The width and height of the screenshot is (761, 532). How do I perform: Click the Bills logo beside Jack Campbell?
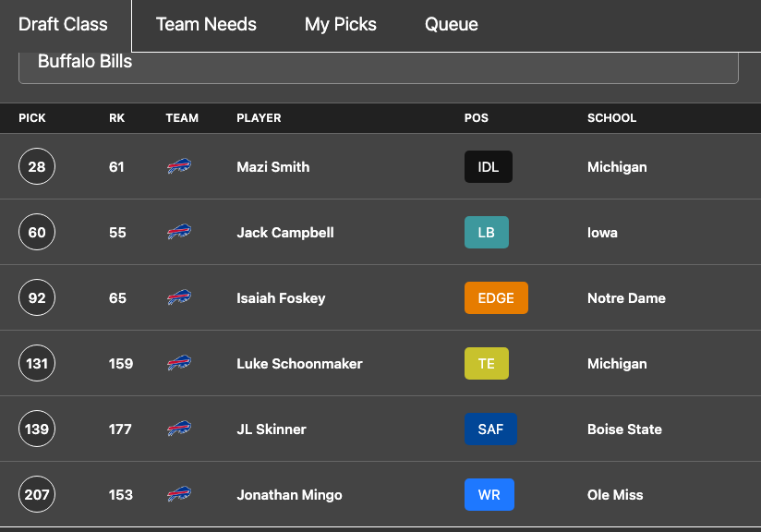(x=179, y=232)
